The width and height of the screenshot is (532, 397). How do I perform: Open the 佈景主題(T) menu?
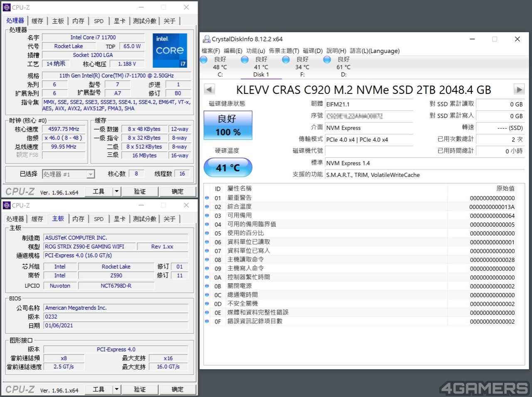284,51
